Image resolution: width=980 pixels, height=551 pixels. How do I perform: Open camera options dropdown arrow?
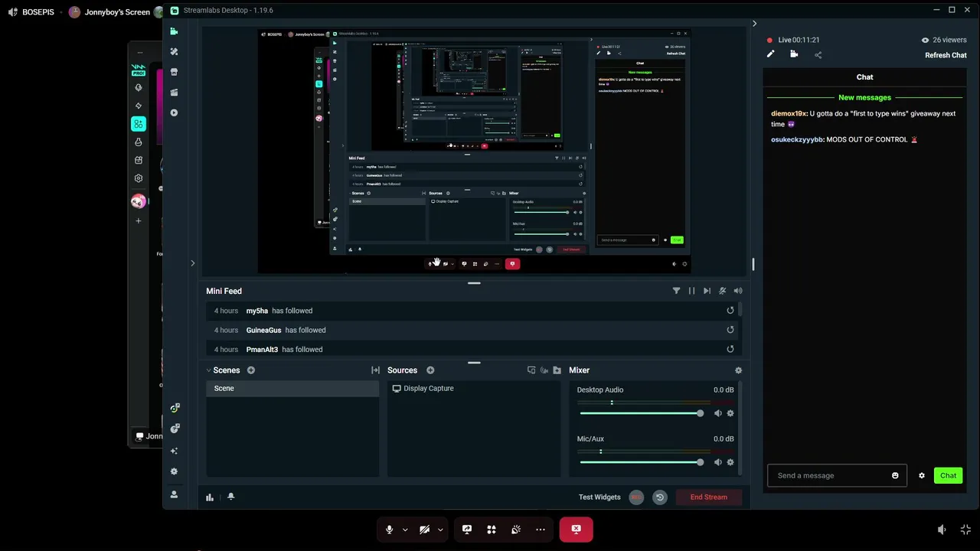440,530
